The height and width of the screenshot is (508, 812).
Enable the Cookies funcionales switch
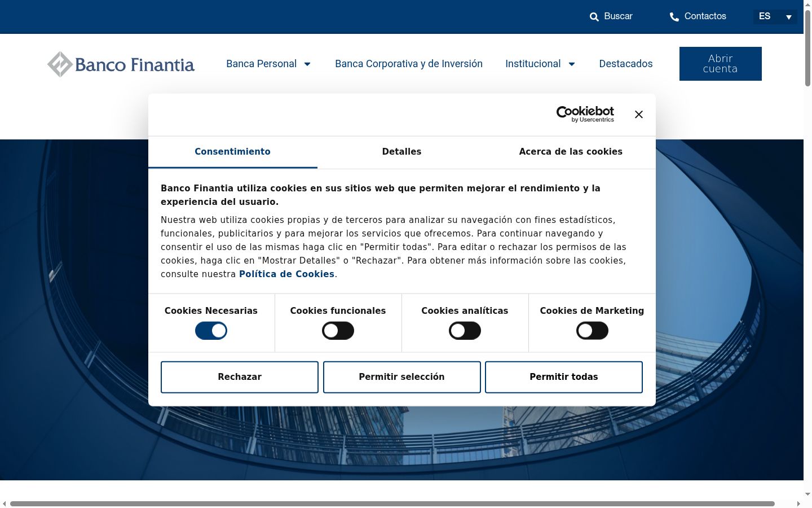click(338, 331)
